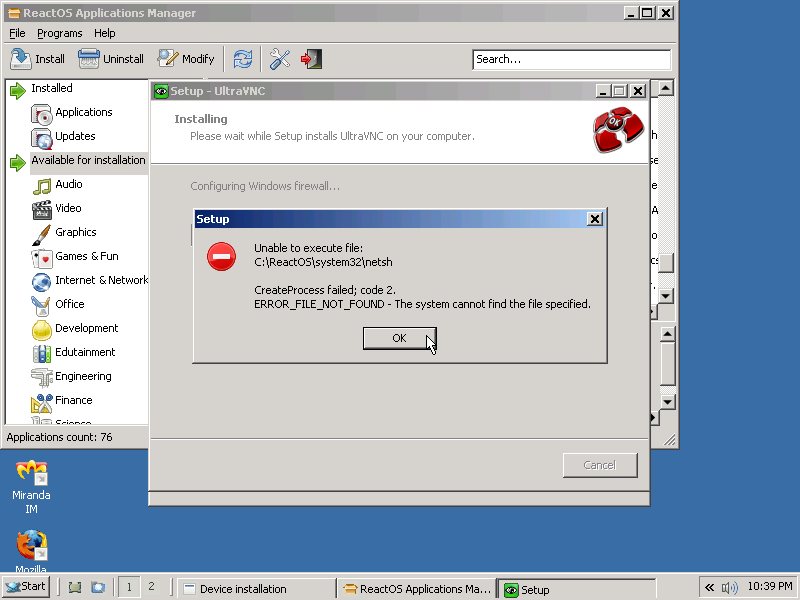
Task: Expand hidden tray icons chevron
Action: [710, 588]
